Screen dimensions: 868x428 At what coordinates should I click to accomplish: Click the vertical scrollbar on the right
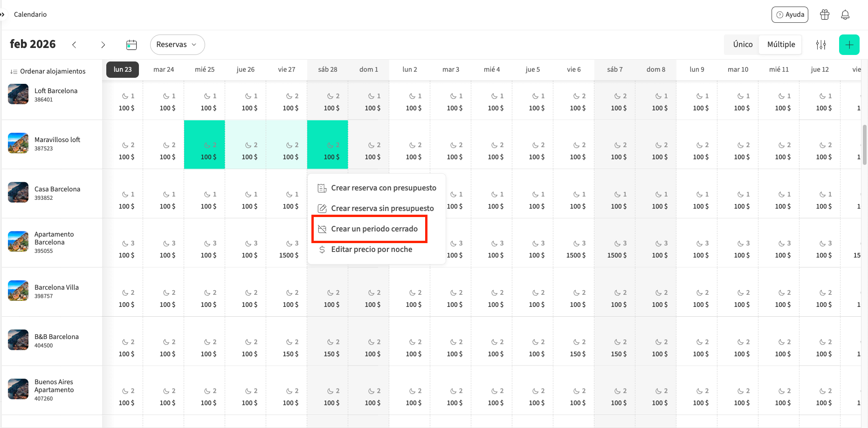click(865, 144)
